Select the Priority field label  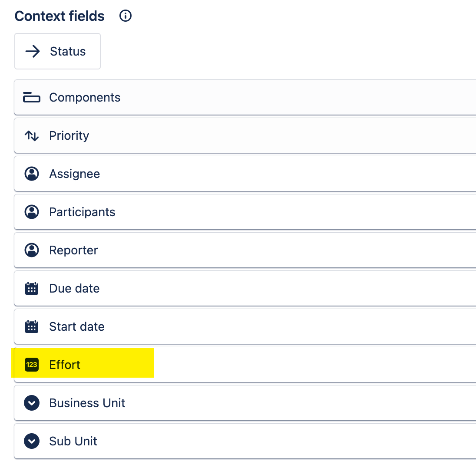[69, 136]
